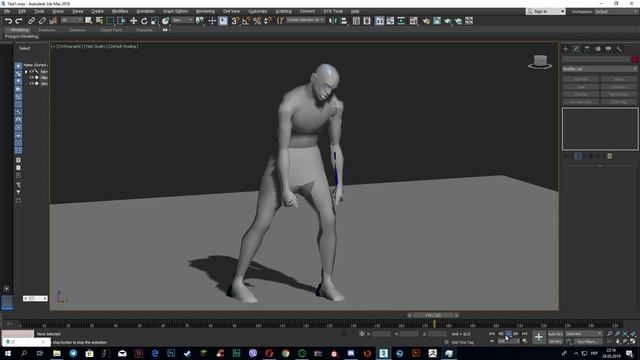This screenshot has width=640, height=360.
Task: Switch to the Display command panel
Action: 608,49
